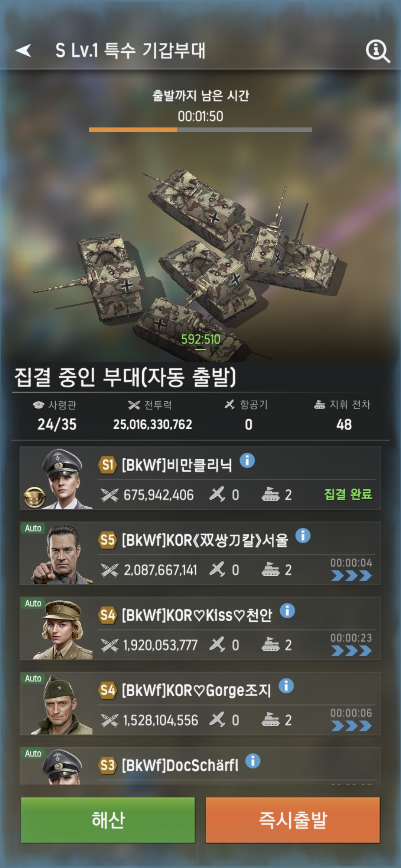
Task: Speed up the march arriving in 00:00:04
Action: coord(351,575)
